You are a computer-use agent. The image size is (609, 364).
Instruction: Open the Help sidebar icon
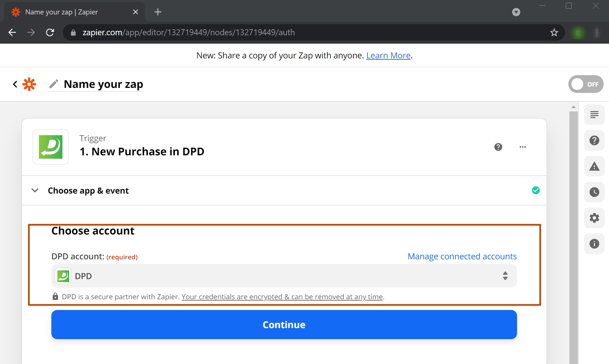point(594,141)
